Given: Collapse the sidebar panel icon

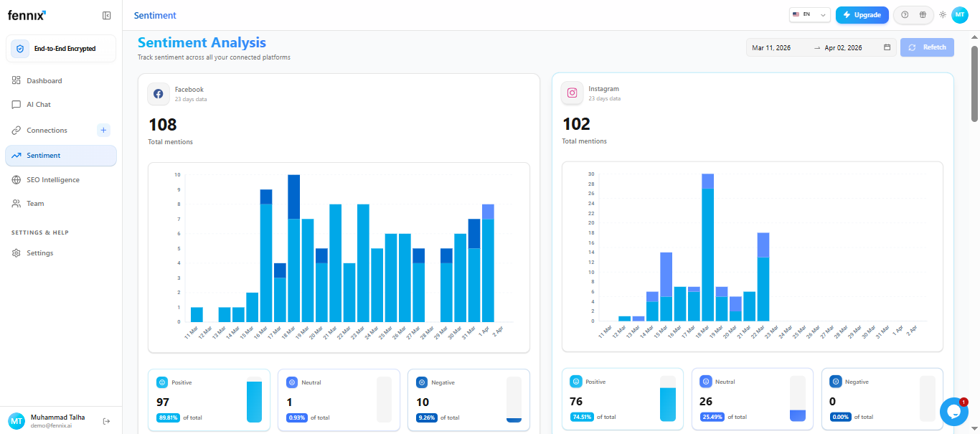Looking at the screenshot, I should tap(106, 15).
